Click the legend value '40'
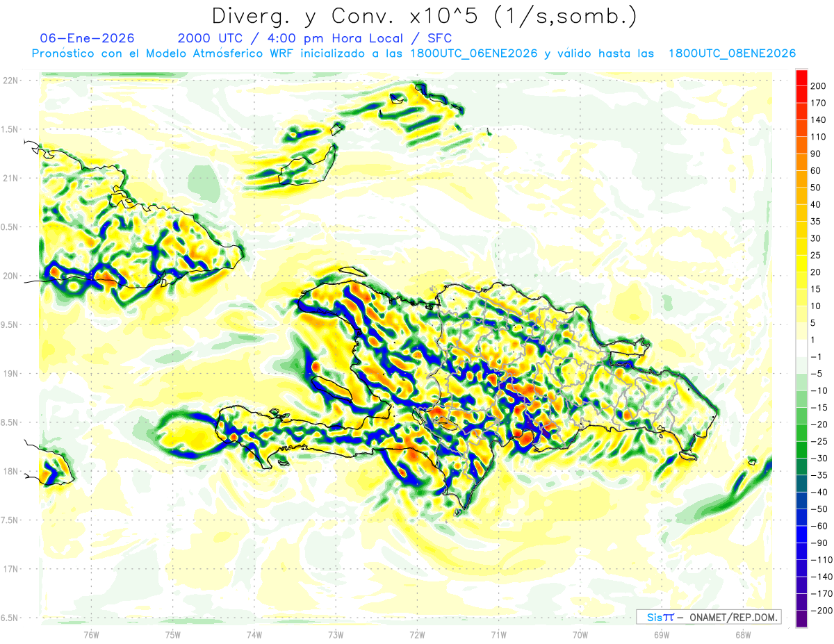834x644 pixels. pyautogui.click(x=817, y=204)
